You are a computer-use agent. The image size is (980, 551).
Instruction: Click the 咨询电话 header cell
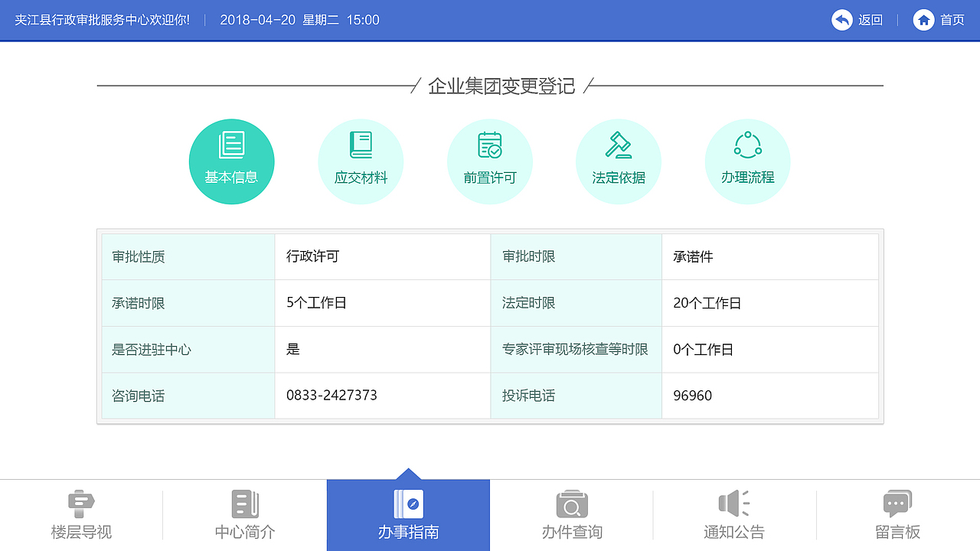tap(188, 396)
